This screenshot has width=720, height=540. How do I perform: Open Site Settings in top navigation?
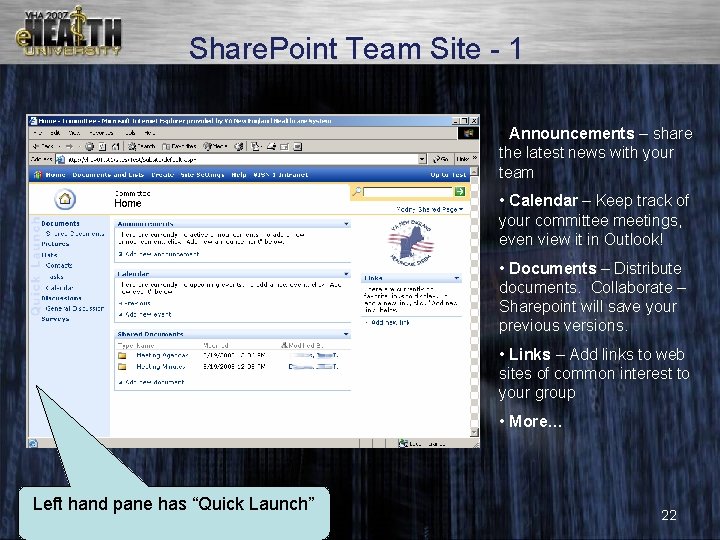click(202, 174)
